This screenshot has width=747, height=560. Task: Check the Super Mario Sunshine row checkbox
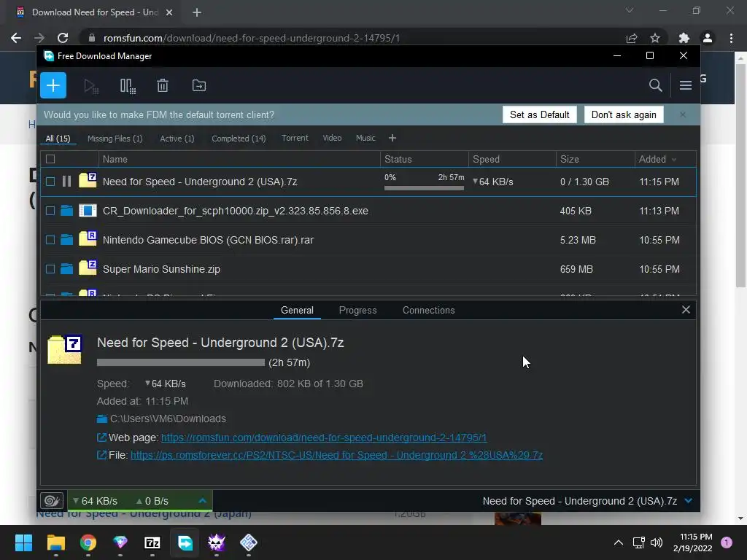click(x=50, y=268)
